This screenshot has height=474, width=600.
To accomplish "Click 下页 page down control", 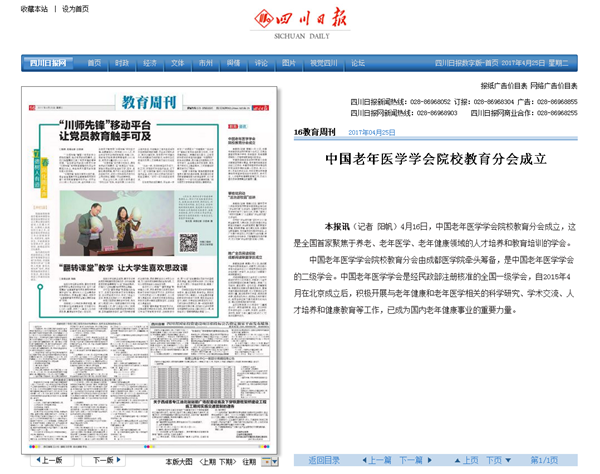I will point(498,460).
